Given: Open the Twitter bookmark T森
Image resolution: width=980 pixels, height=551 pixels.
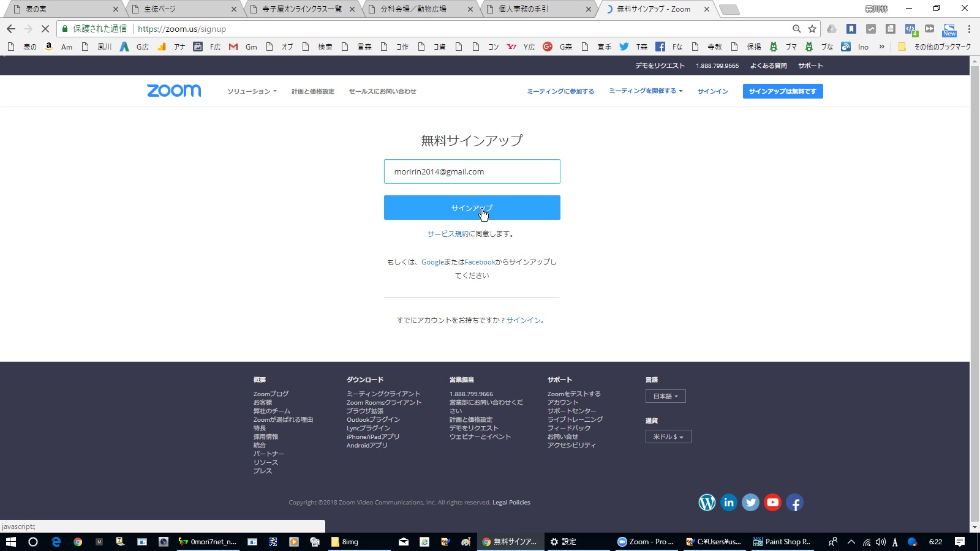Looking at the screenshot, I should coord(633,47).
